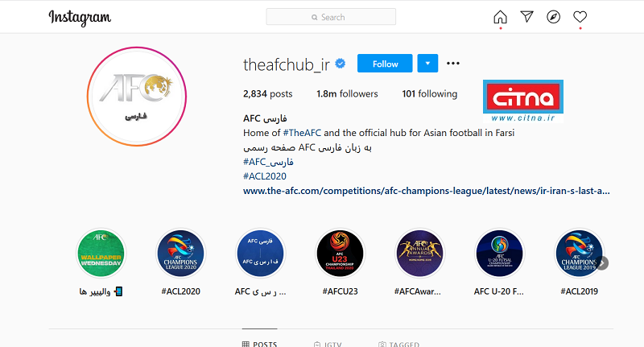Screen dimensions: 644x347
Task: Go to Instagram home via house icon
Action: tap(500, 17)
